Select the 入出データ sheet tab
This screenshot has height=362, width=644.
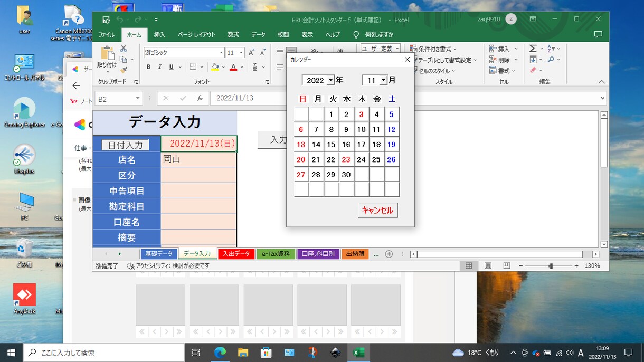(236, 254)
